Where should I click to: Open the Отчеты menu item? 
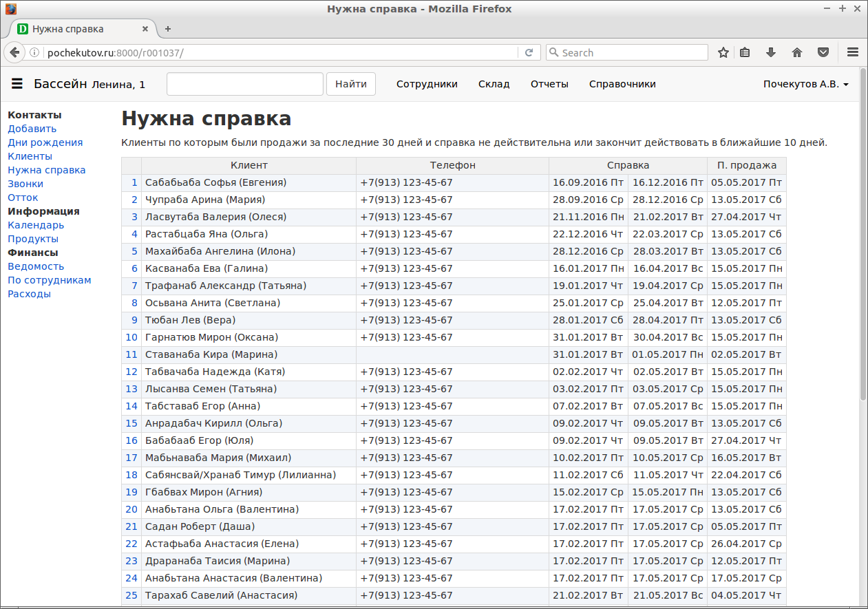point(549,84)
